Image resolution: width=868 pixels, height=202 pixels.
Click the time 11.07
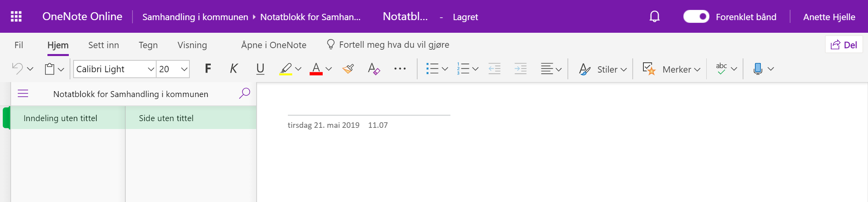coord(378,125)
